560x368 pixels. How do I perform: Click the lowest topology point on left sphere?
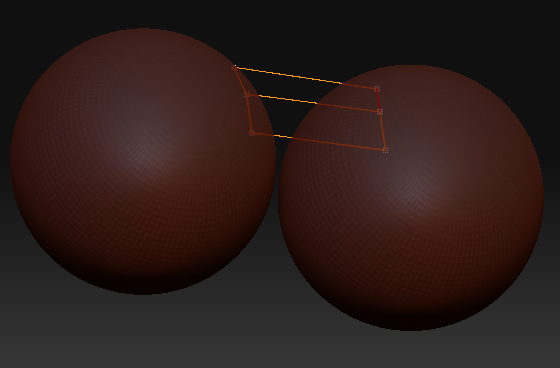click(252, 133)
